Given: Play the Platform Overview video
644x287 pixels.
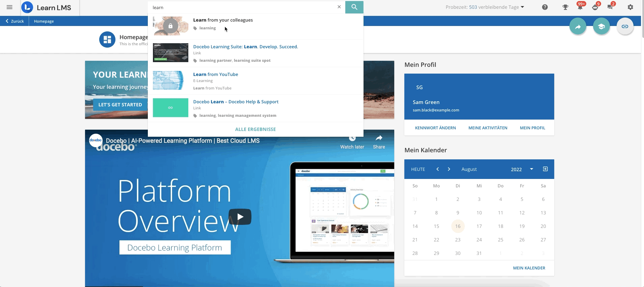Looking at the screenshot, I should pos(240,217).
